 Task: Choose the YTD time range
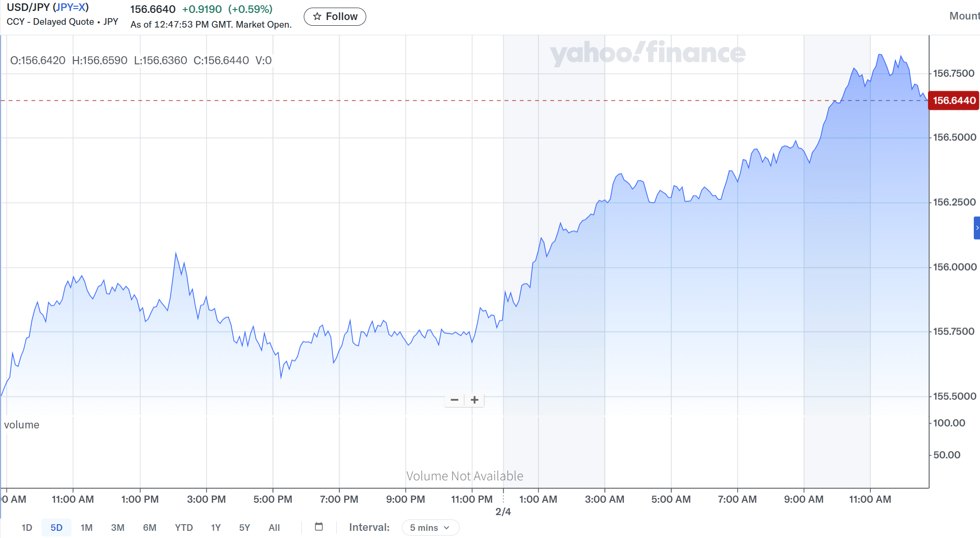184,528
